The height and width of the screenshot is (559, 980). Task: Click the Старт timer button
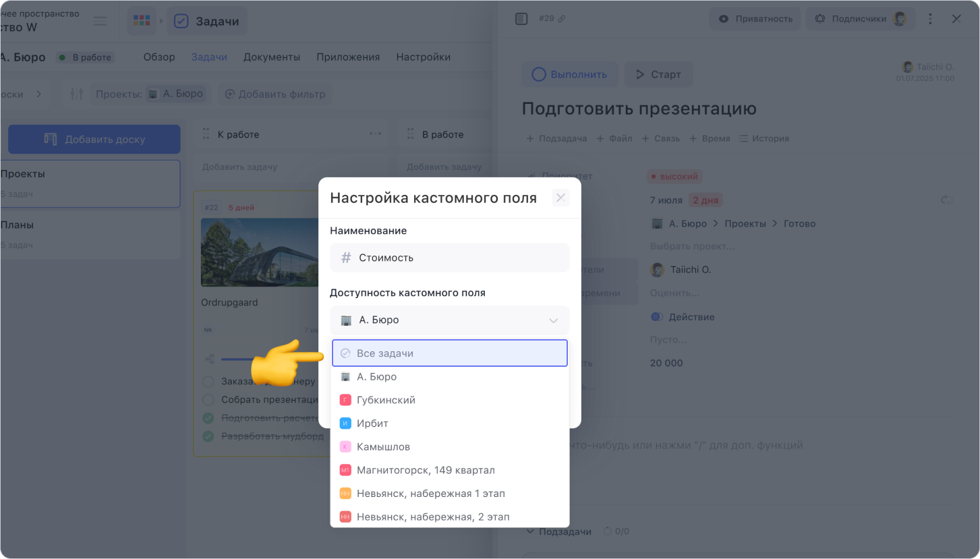click(x=659, y=74)
